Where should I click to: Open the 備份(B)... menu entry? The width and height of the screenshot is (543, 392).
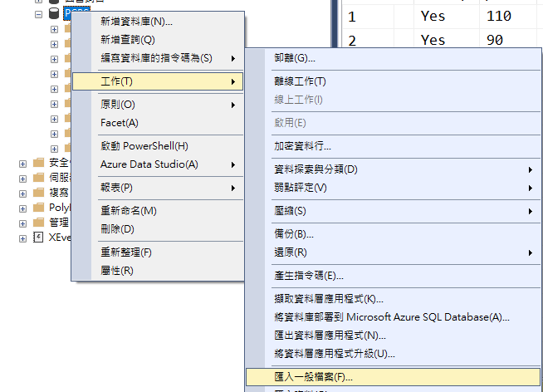tap(294, 234)
